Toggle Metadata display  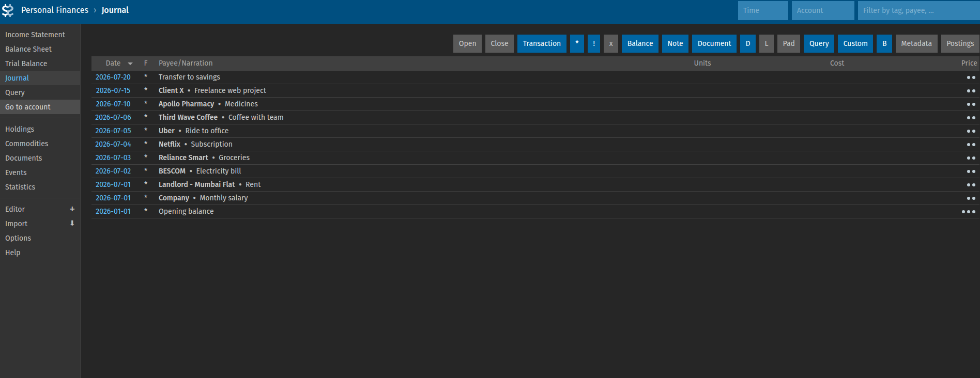916,43
